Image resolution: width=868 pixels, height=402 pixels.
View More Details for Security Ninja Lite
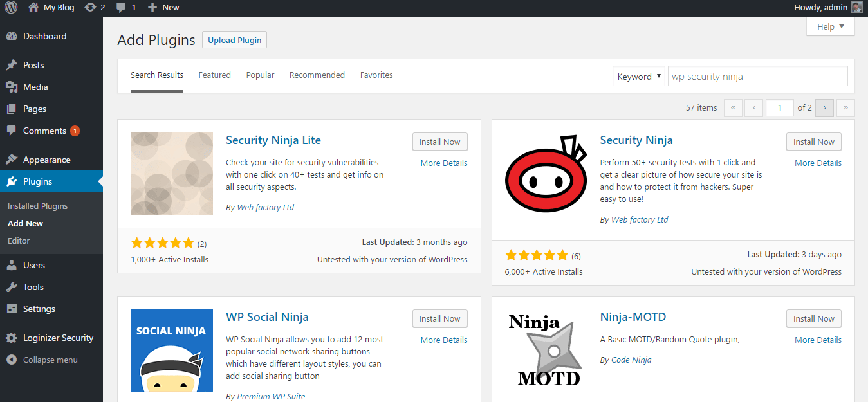point(444,163)
